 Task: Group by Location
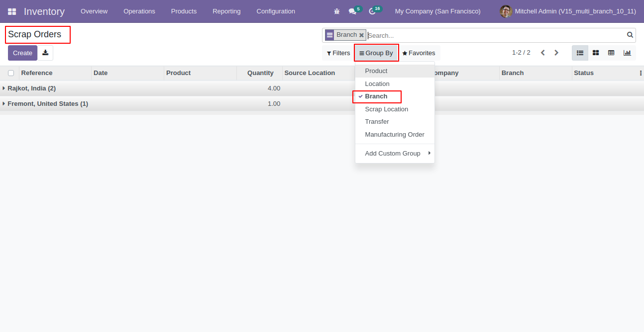395,84
